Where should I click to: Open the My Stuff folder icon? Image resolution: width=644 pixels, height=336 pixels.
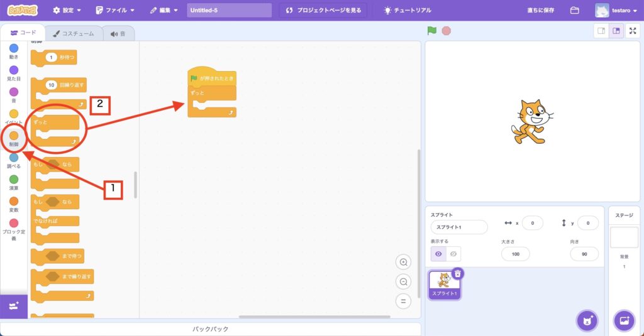pos(575,10)
